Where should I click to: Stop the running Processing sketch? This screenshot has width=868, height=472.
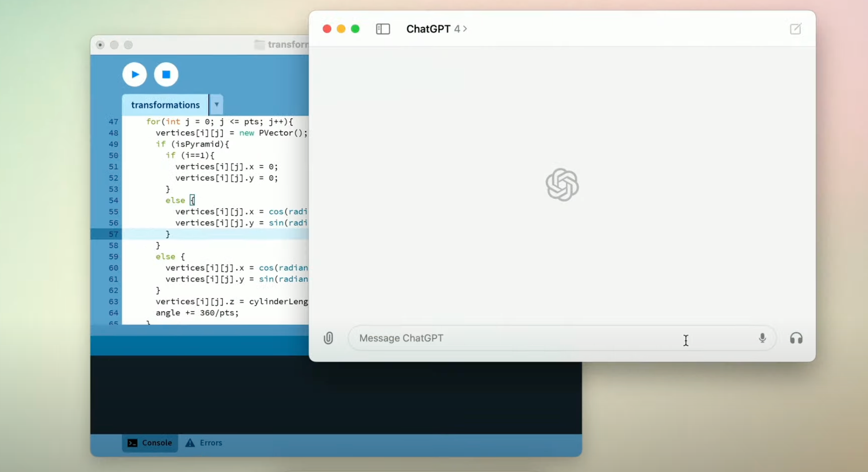166,74
